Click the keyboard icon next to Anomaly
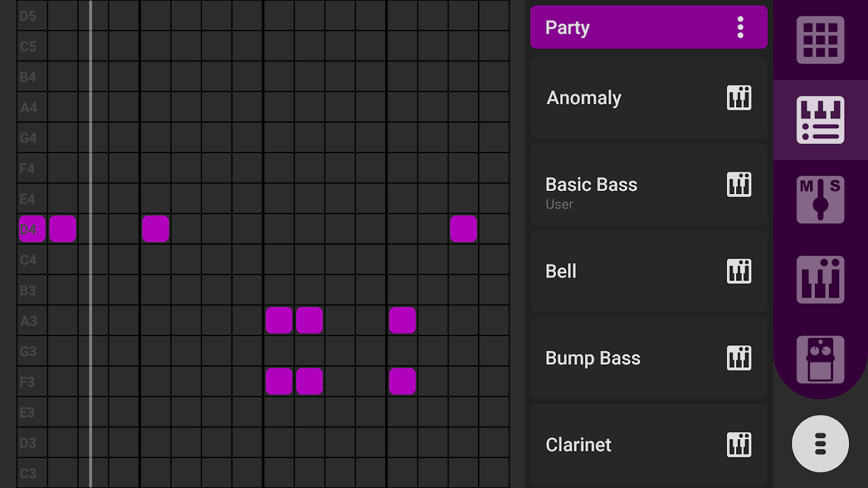This screenshot has width=868, height=488. (x=739, y=98)
